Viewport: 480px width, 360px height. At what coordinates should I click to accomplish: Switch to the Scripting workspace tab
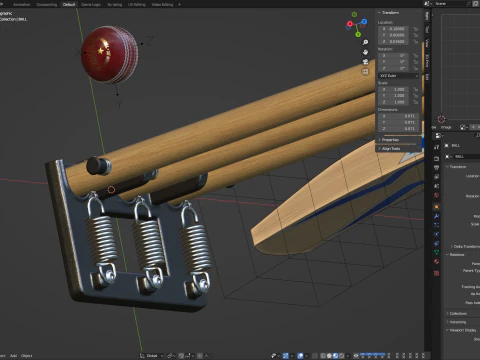(x=115, y=4)
